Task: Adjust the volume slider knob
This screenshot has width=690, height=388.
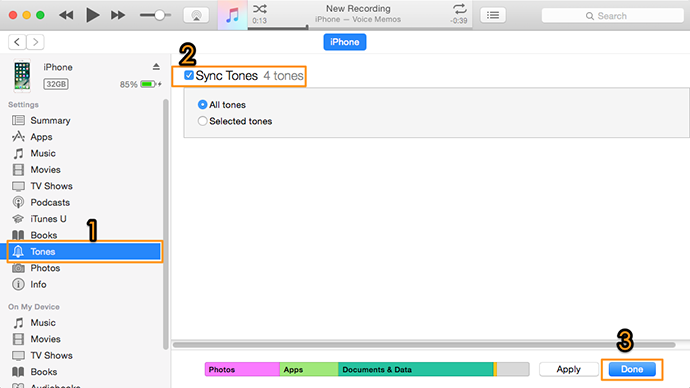Action: [159, 15]
